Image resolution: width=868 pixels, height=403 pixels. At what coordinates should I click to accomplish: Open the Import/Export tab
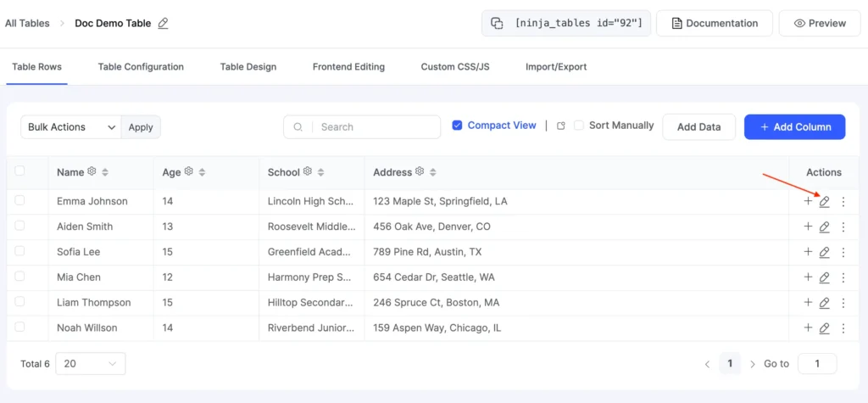pos(556,67)
